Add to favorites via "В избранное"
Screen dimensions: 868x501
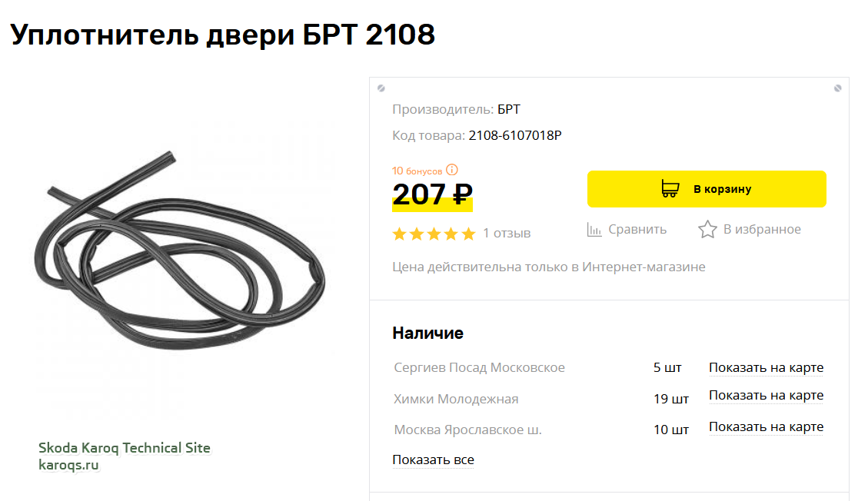(x=762, y=230)
